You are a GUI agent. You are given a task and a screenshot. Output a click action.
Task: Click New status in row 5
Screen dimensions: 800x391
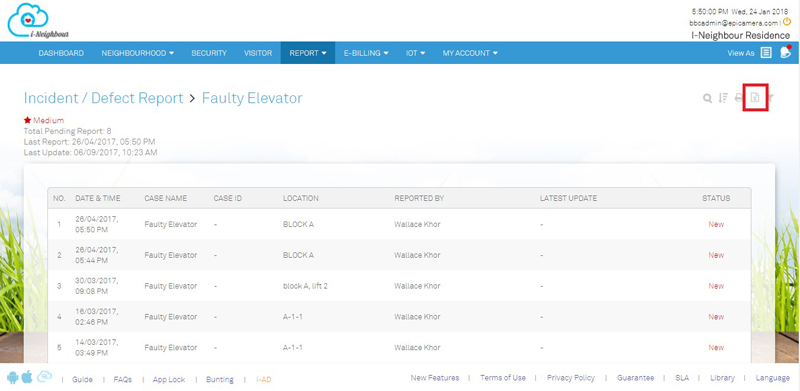click(716, 347)
